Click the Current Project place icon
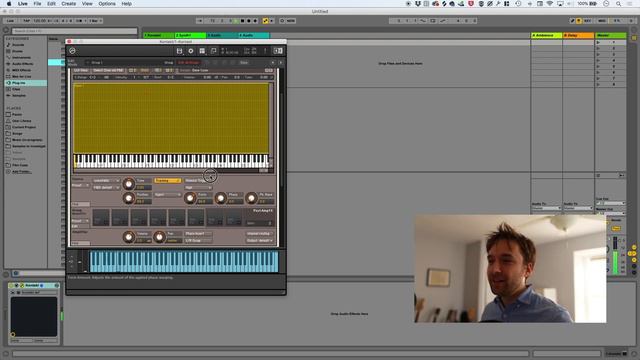640x360 pixels. click(x=9, y=127)
